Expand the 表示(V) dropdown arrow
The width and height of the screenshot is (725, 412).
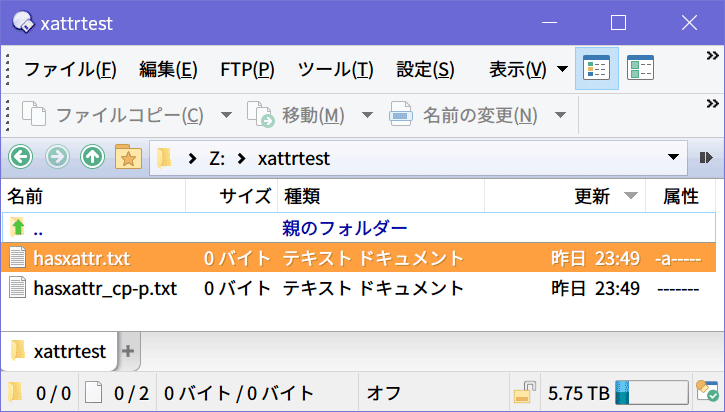tap(562, 70)
